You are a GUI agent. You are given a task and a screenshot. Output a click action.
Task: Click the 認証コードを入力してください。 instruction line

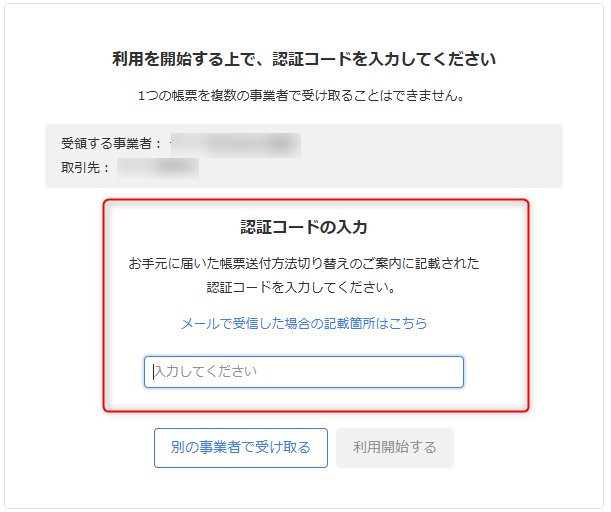pyautogui.click(x=303, y=288)
